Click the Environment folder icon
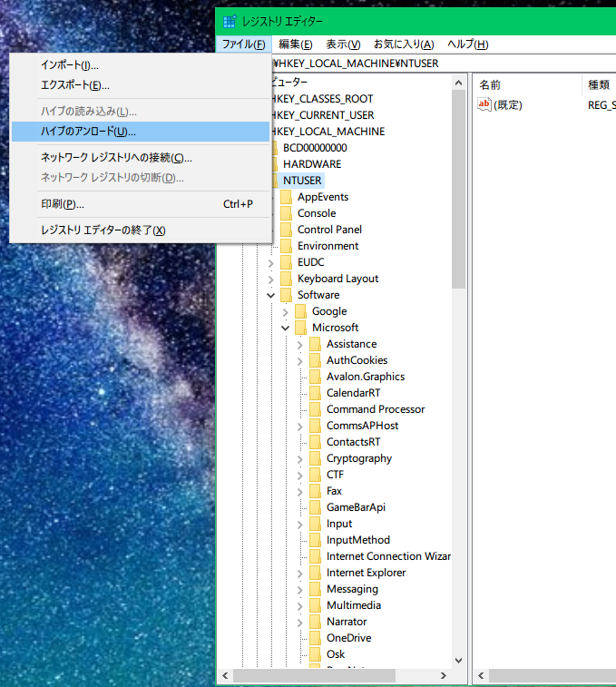Viewport: 616px width, 687px height. tap(286, 246)
